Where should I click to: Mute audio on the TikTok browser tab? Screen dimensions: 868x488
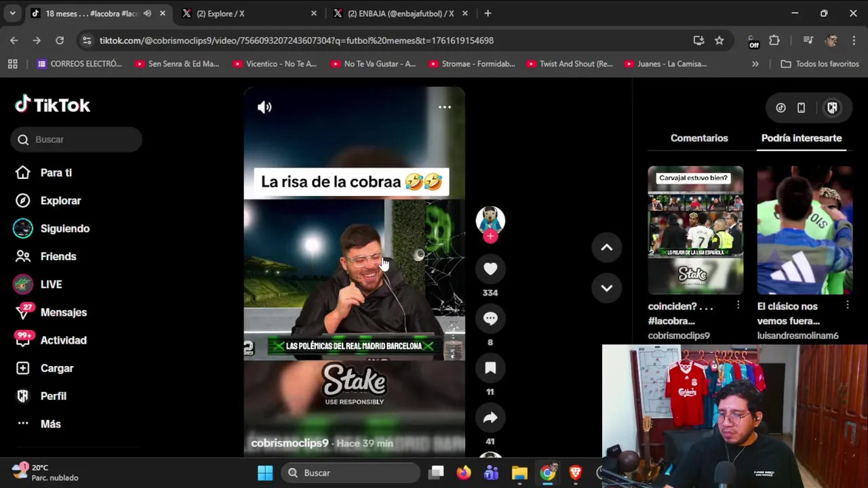coord(147,14)
